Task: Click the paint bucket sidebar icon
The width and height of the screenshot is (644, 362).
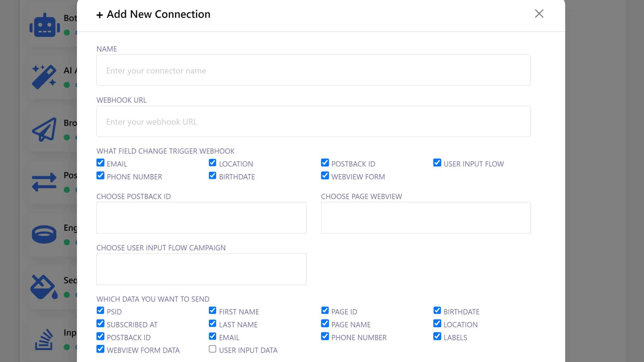Action: 44,287
